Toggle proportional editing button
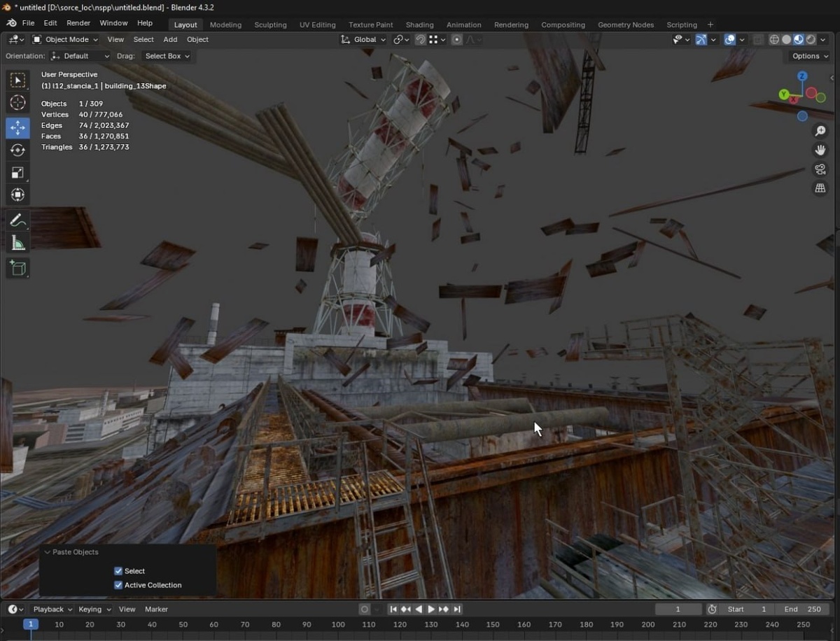 click(x=456, y=39)
